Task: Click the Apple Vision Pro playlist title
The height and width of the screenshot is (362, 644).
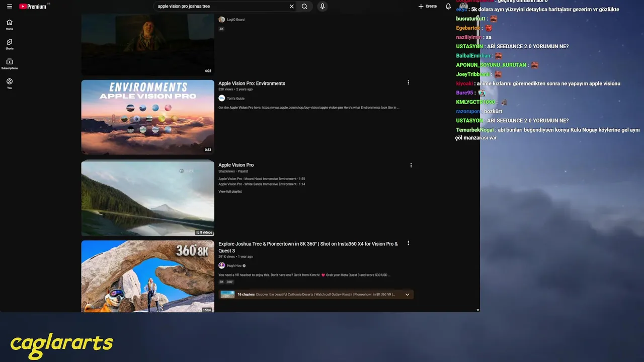Action: (236, 165)
